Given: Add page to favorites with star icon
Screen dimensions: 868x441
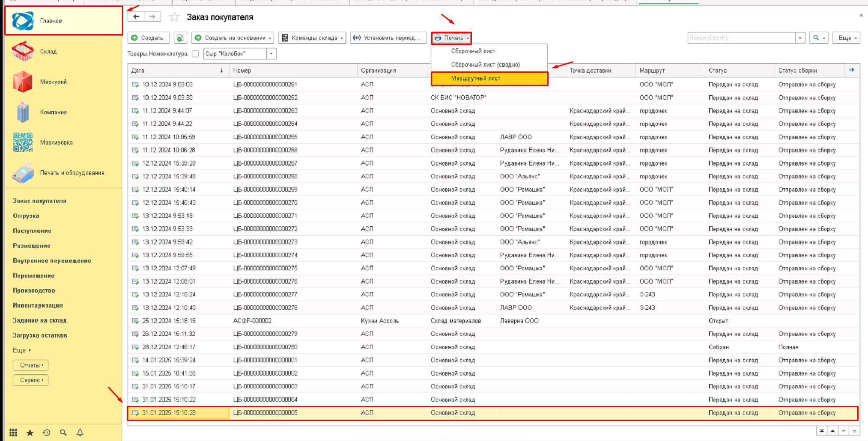Looking at the screenshot, I should pyautogui.click(x=174, y=17).
